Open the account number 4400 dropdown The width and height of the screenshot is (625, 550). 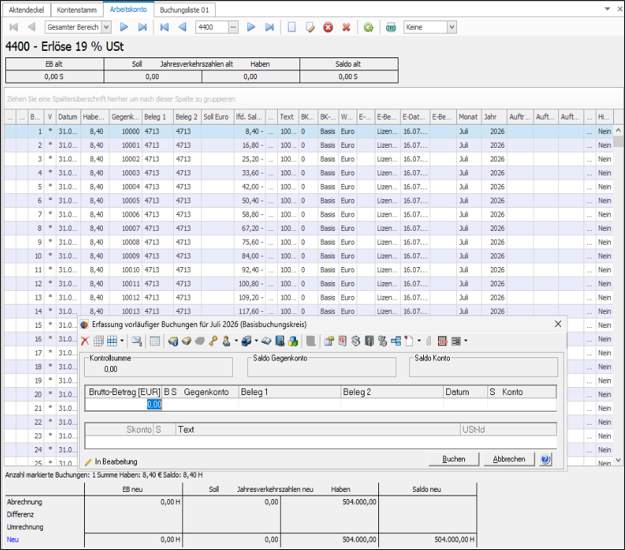233,27
